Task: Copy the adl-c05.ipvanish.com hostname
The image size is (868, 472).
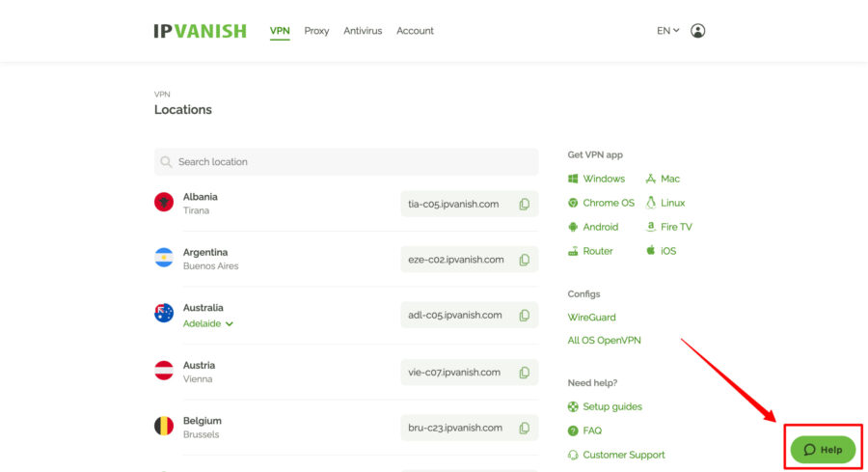Action: coord(524,316)
